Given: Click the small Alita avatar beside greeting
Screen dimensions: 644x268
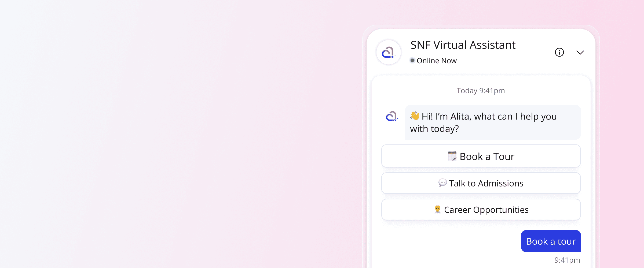Looking at the screenshot, I should pyautogui.click(x=392, y=116).
